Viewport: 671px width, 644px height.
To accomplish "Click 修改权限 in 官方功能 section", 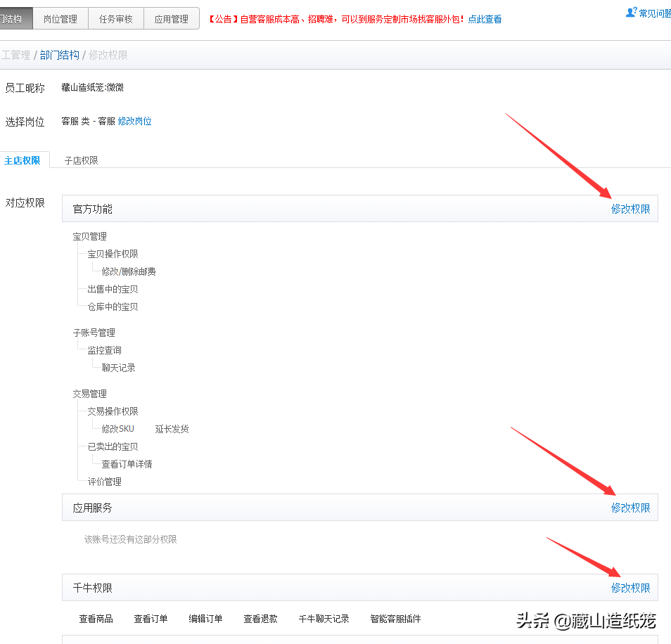I will (x=630, y=209).
